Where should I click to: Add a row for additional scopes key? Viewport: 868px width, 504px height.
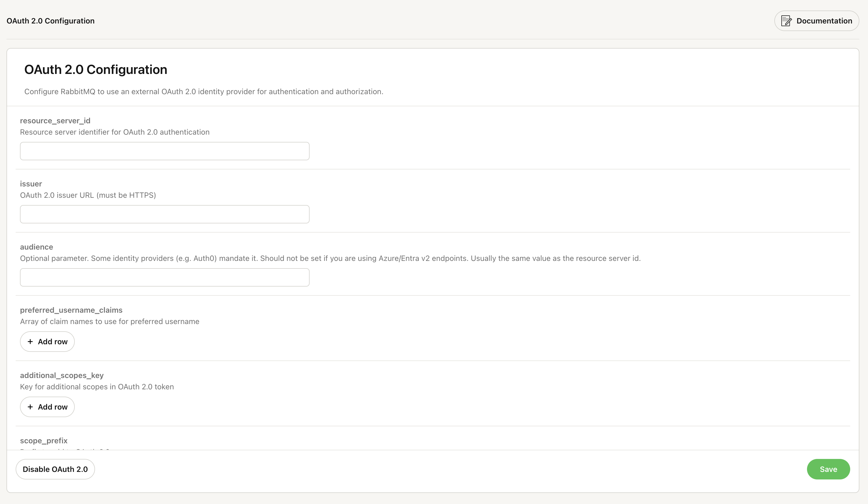click(47, 407)
